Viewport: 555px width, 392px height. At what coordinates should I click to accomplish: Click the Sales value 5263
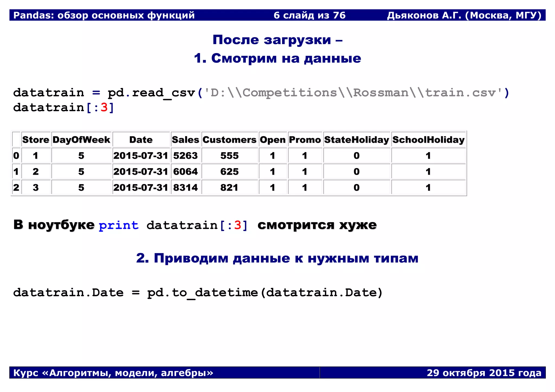[186, 156]
